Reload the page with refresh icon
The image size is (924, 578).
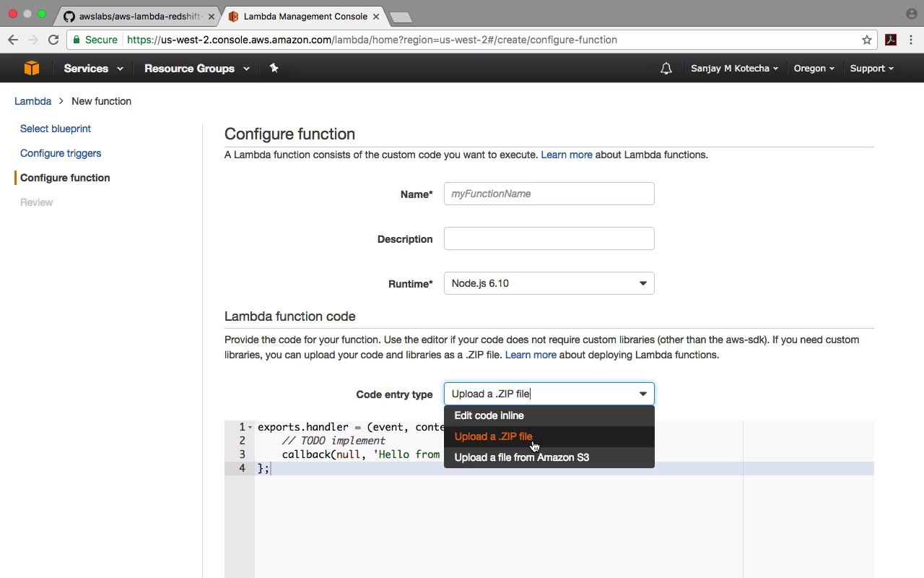[x=53, y=40]
